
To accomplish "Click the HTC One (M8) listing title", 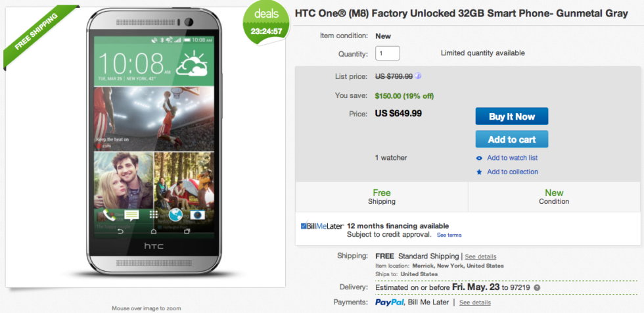I will 469,14.
